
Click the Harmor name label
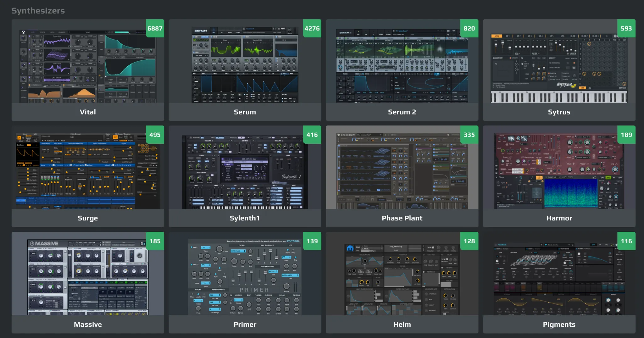click(x=559, y=218)
